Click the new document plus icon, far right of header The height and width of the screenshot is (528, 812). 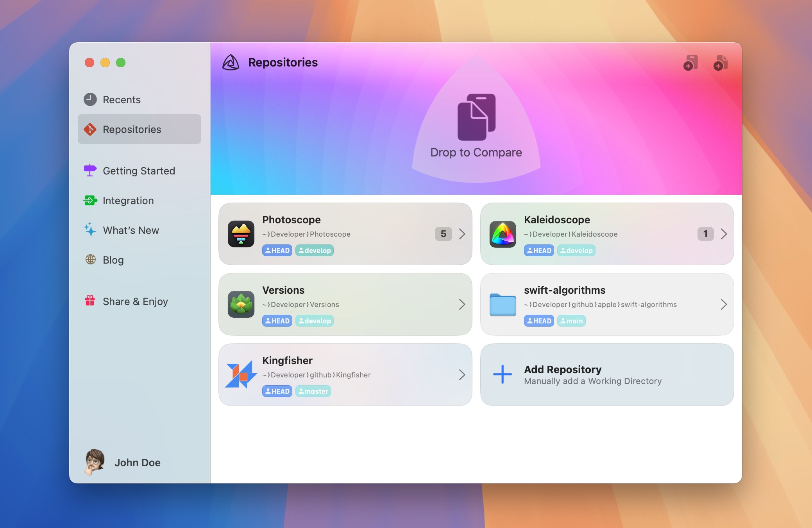[721, 63]
